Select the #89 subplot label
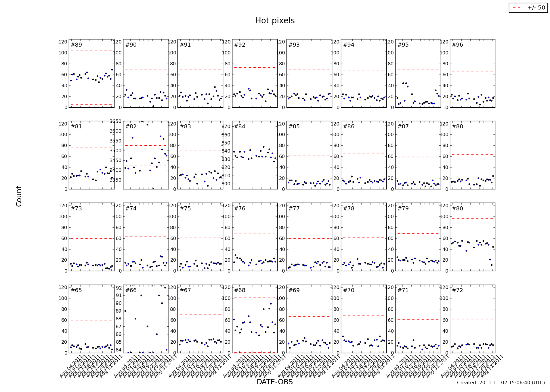The width and height of the screenshot is (550, 392). [x=76, y=45]
